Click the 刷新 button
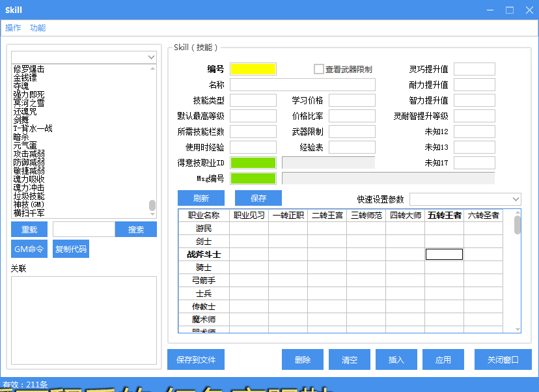The image size is (539, 392). coord(201,198)
